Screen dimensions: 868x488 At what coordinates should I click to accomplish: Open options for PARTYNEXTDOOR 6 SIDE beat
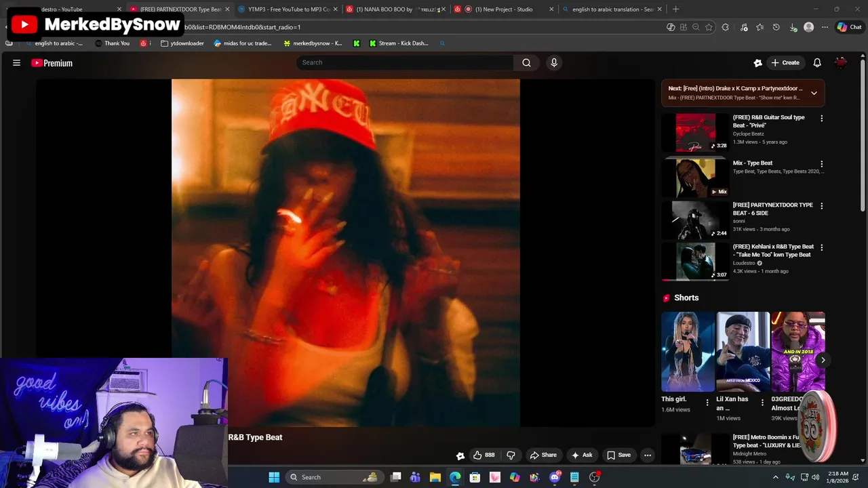tap(821, 206)
